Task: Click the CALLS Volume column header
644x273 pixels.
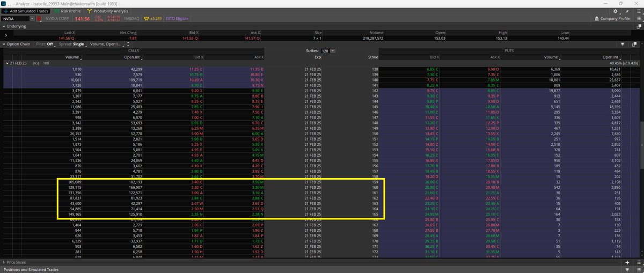Action: point(72,56)
